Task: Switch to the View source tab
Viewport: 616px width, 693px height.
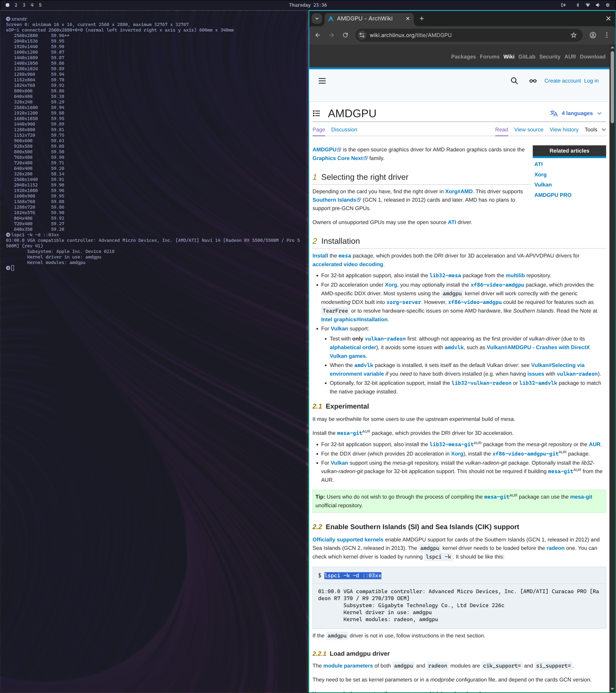Action: [x=529, y=130]
